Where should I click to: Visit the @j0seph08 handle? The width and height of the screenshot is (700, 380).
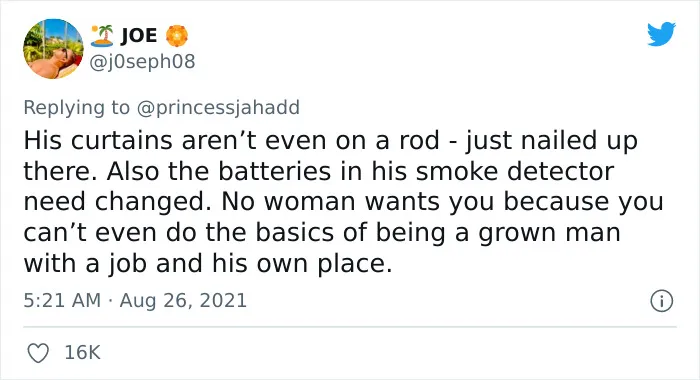[x=142, y=61]
